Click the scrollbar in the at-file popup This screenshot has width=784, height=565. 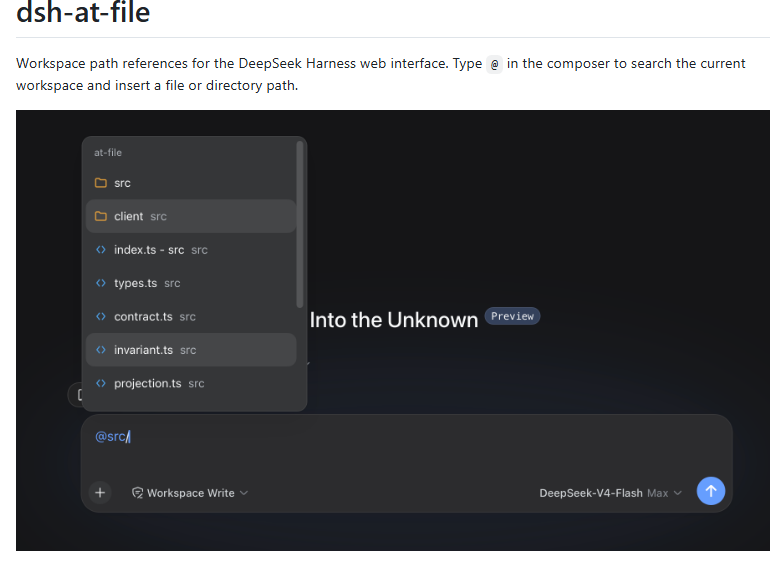point(300,224)
